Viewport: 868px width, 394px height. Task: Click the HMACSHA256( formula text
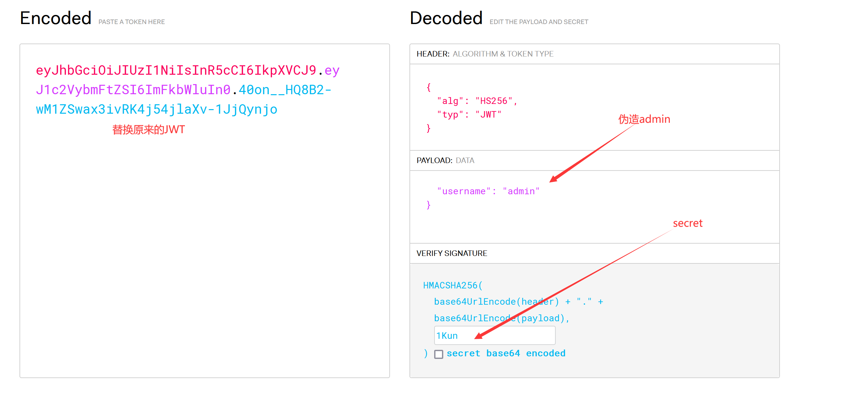[453, 285]
